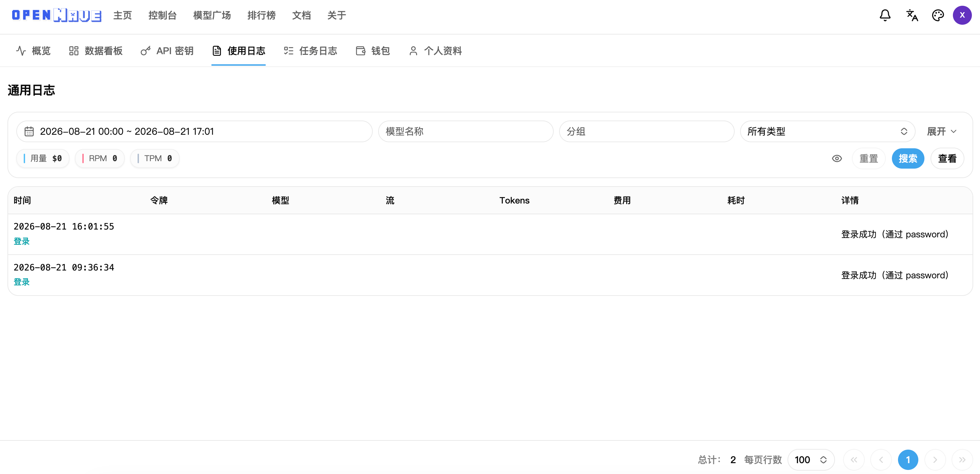Go to first page arrow
Screen dimensions: 980x474
(854, 460)
